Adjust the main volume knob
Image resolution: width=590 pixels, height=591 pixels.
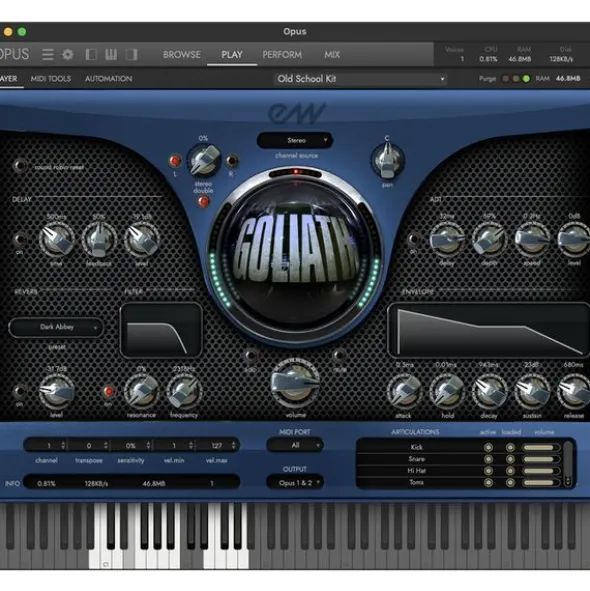(296, 383)
